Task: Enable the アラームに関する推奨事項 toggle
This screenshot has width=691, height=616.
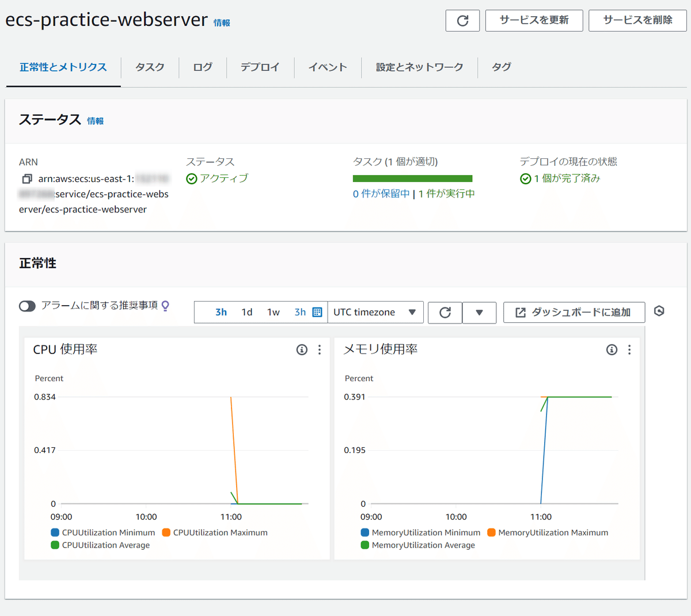Action: click(x=27, y=306)
